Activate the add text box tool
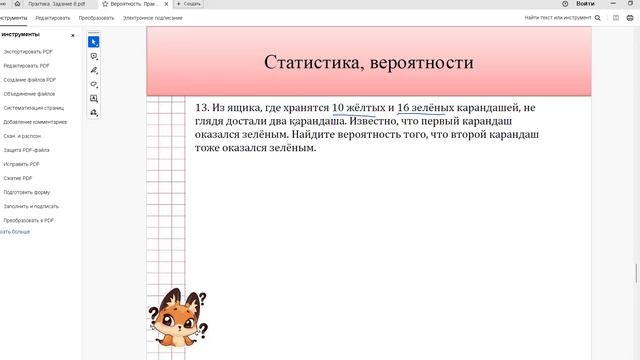640x360 pixels. coord(93,98)
